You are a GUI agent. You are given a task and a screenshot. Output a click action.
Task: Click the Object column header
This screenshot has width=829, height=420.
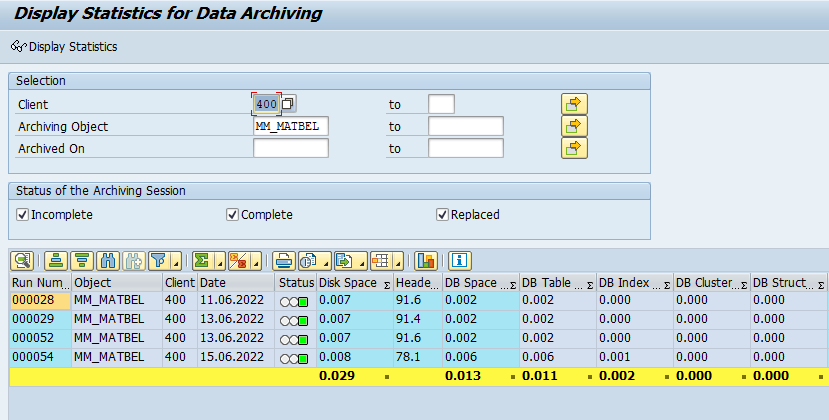[117, 282]
